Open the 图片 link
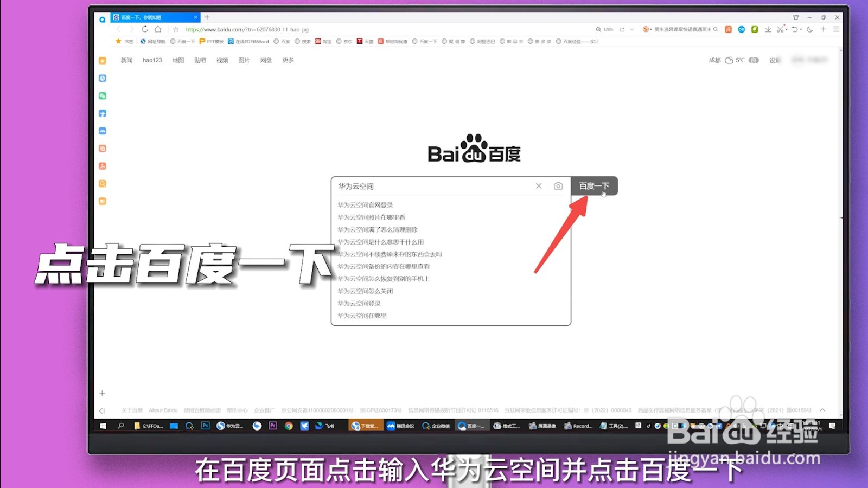 pos(244,60)
